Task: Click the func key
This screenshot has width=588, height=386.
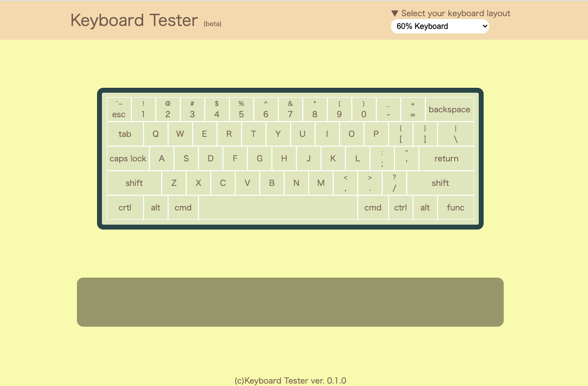Action: [x=455, y=207]
